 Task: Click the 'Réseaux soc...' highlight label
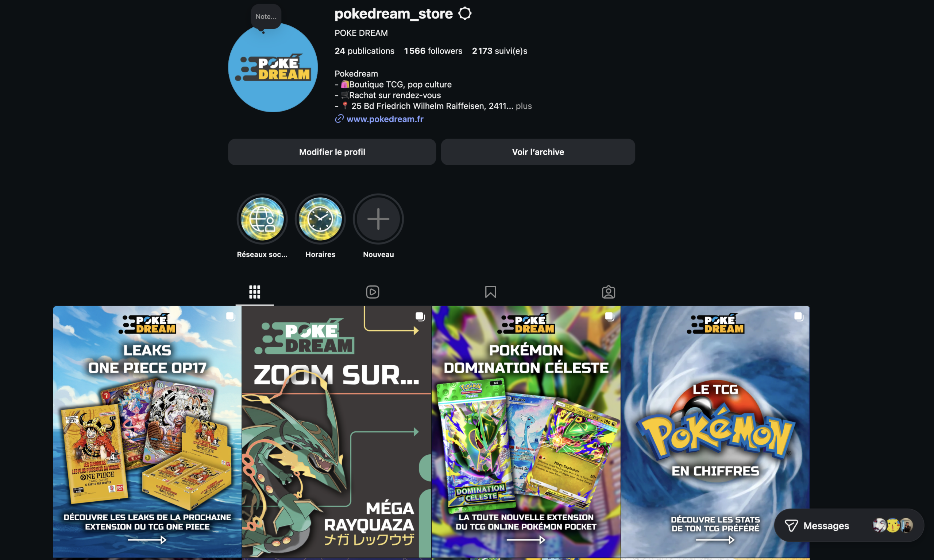coord(262,254)
